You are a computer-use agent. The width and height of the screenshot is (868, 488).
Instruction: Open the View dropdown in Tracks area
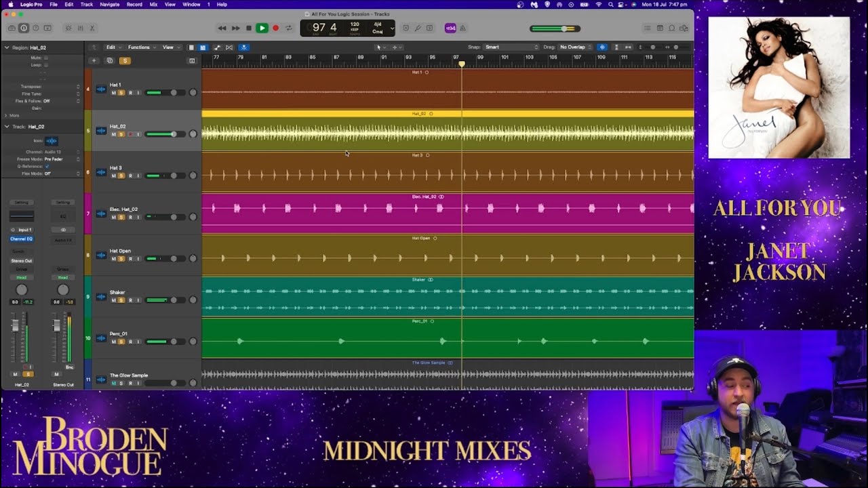[170, 47]
